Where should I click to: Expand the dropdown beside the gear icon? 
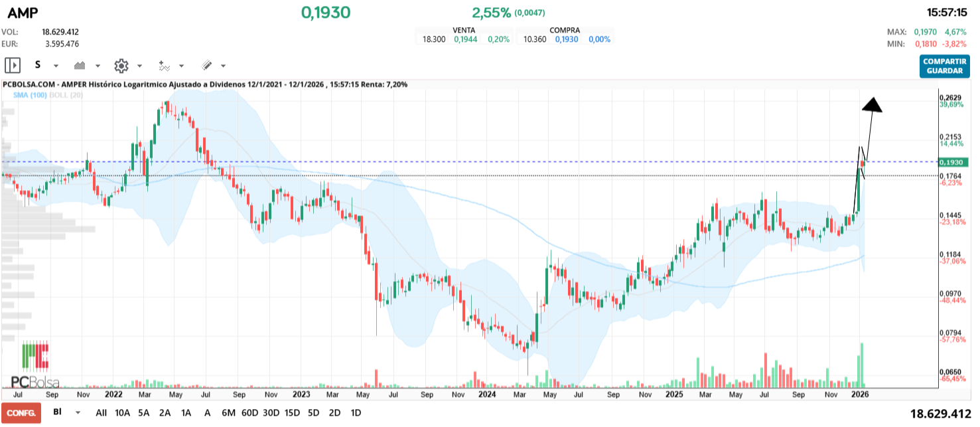(x=139, y=66)
